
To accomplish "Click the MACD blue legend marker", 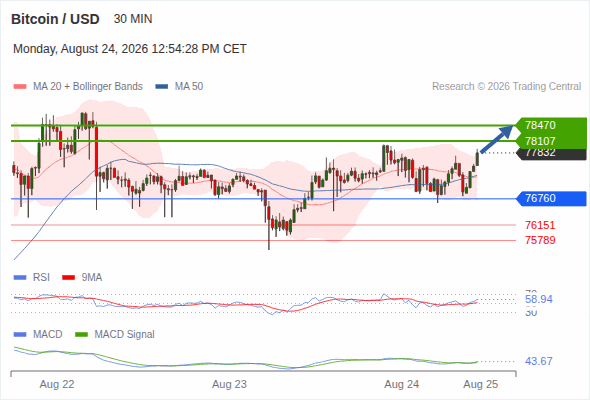I will click(x=20, y=335).
